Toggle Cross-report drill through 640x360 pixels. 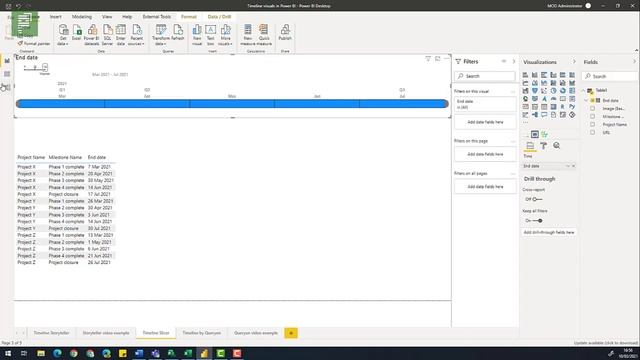click(537, 199)
